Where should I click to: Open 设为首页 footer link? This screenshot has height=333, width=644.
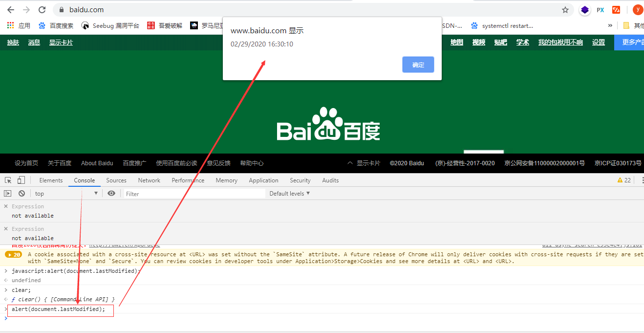point(26,163)
